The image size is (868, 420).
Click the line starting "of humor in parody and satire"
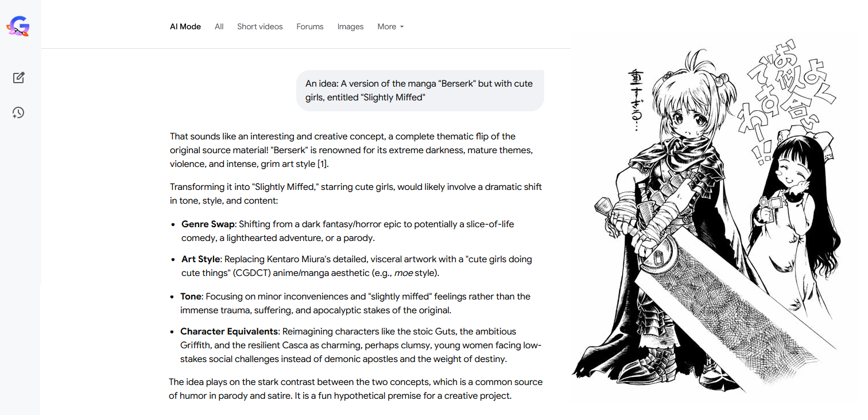point(340,396)
